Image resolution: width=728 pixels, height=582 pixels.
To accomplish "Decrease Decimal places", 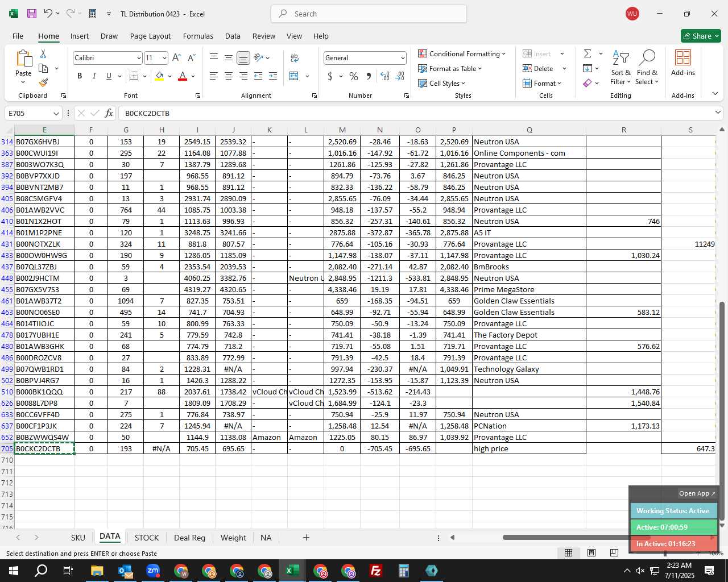I will (x=400, y=76).
